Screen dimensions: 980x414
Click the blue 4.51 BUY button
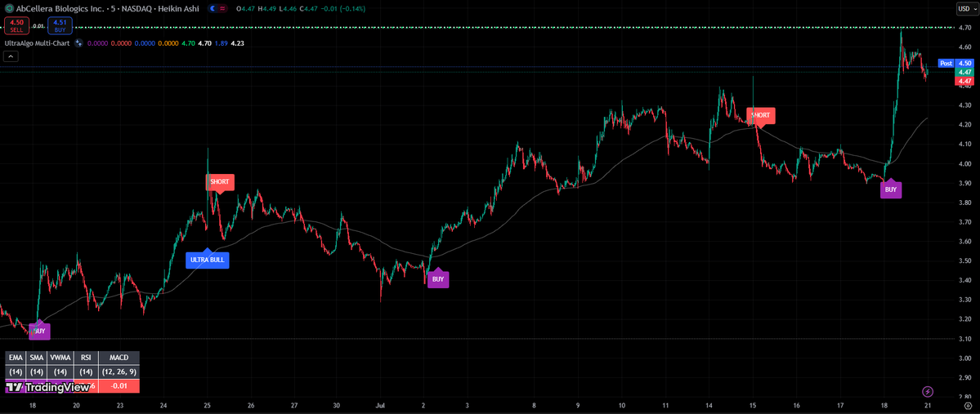click(x=60, y=25)
